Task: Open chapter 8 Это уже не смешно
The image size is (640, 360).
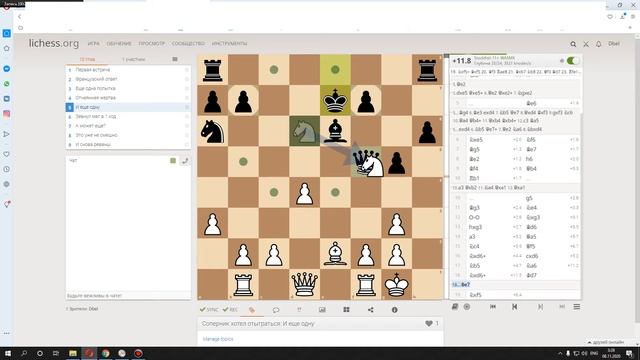Action: [x=128, y=135]
